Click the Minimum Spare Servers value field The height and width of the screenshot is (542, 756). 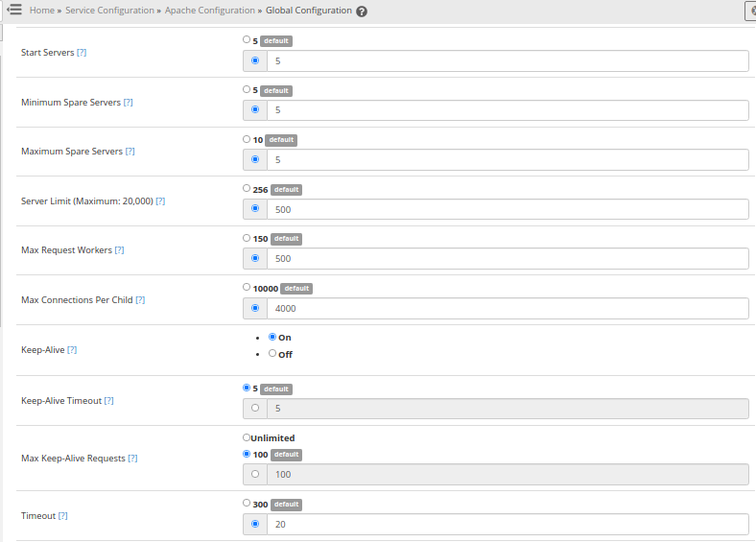coord(508,110)
